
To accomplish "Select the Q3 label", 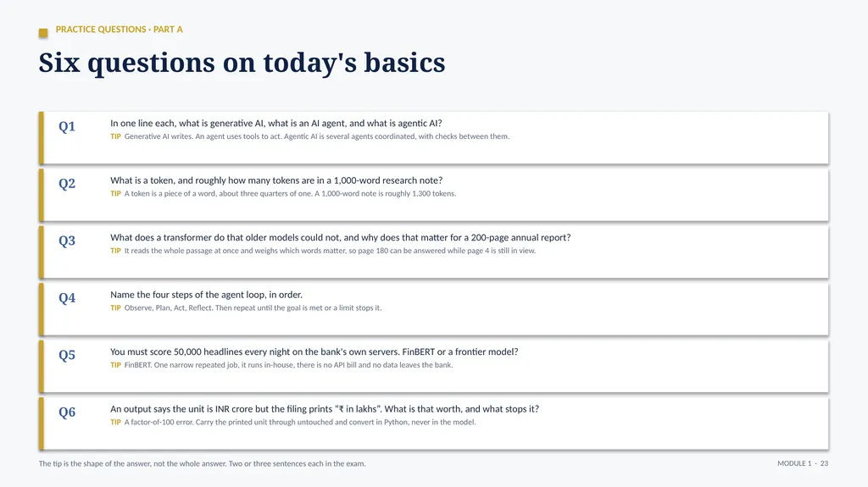I will (67, 241).
